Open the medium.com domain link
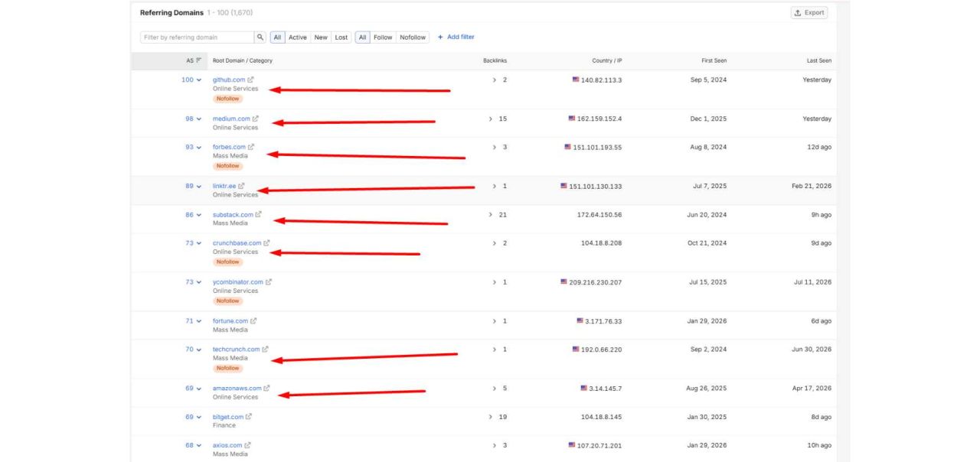 coord(231,119)
